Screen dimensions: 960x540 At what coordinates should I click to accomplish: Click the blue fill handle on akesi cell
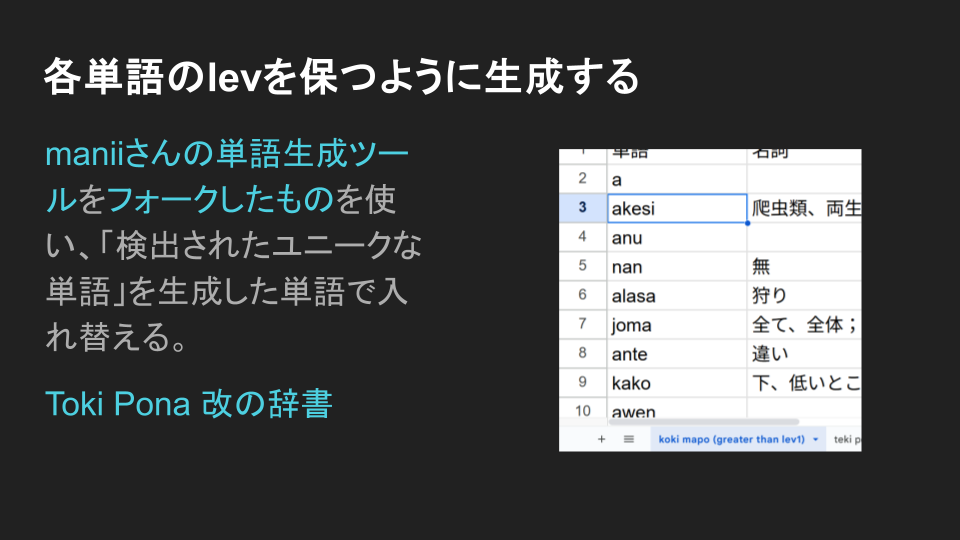coord(747,222)
